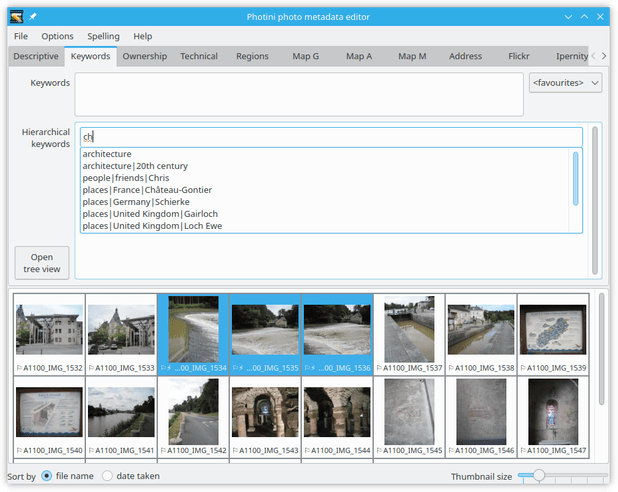Viewport: 618px width, 492px height.
Task: Choose suggestion 'architecture'
Action: pos(325,154)
